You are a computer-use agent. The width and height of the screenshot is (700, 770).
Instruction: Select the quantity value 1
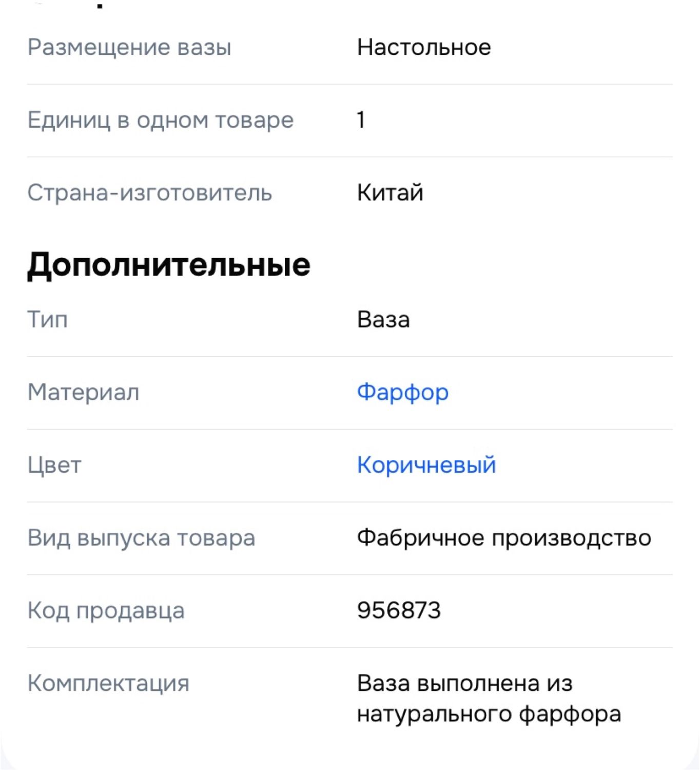361,120
